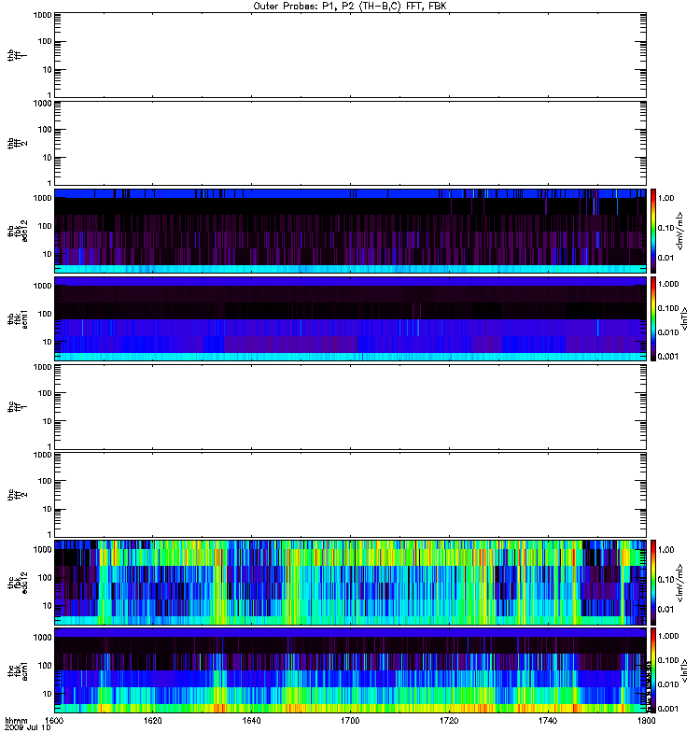Click '1.000' on the thb scm1 color bar
Screen dimensions: 700x747
pos(668,284)
